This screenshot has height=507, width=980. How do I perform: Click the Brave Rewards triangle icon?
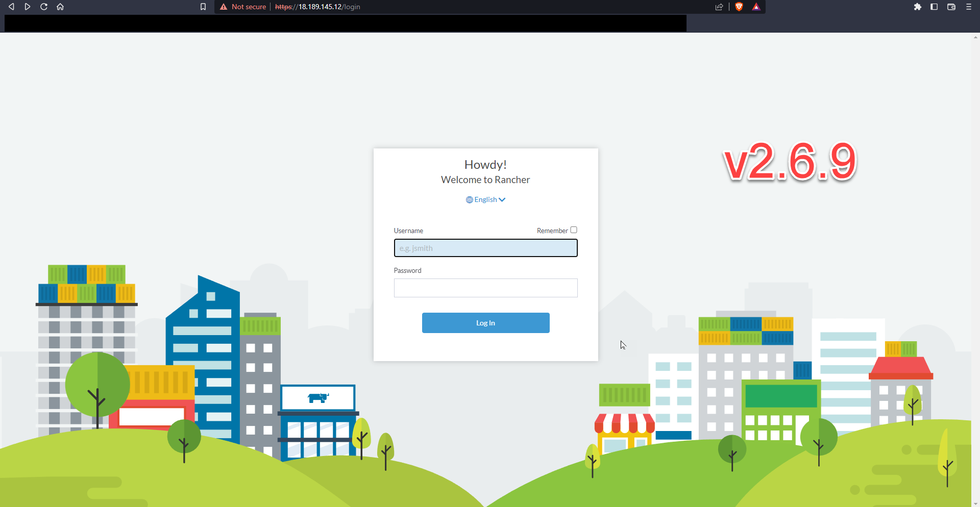757,7
